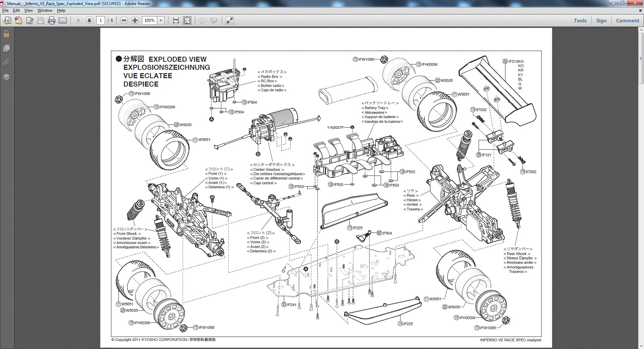The image size is (644, 349).
Task: Click the Save file floppy icon
Action: [x=41, y=20]
